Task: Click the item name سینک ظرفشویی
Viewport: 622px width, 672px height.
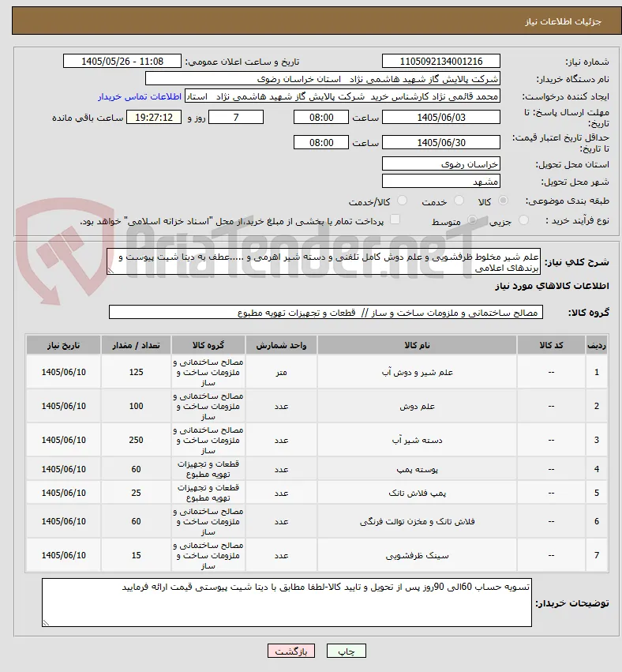Action: click(417, 555)
